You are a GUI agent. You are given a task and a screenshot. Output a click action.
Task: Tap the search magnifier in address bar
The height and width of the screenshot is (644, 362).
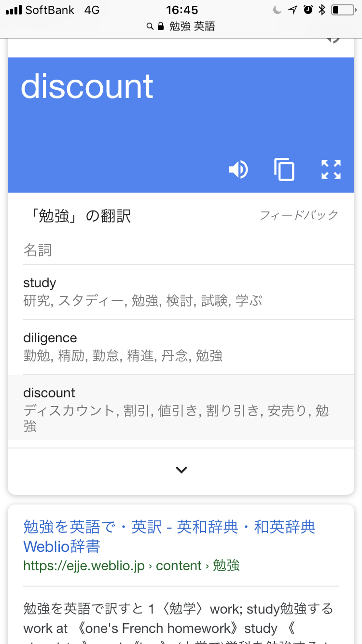(x=150, y=26)
